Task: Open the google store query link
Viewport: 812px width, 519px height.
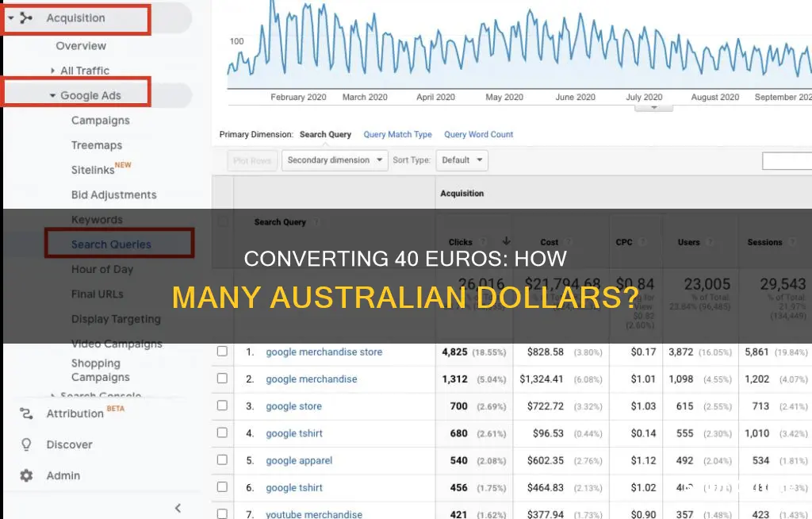Action: pos(293,406)
